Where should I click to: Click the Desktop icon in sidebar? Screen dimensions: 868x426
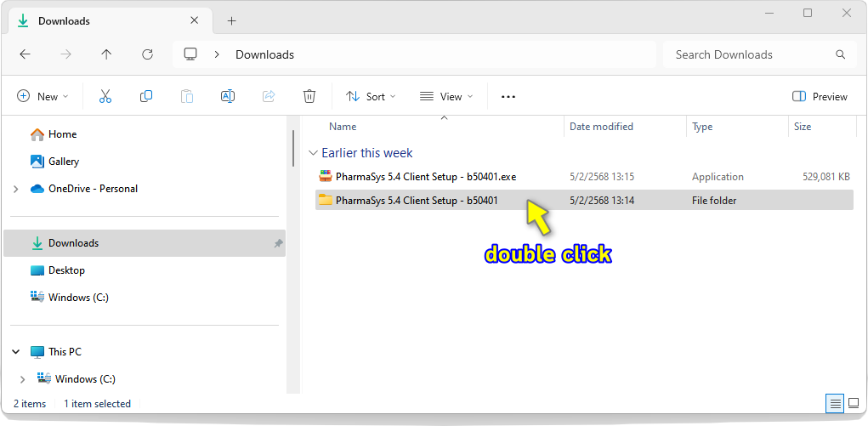[x=37, y=270]
